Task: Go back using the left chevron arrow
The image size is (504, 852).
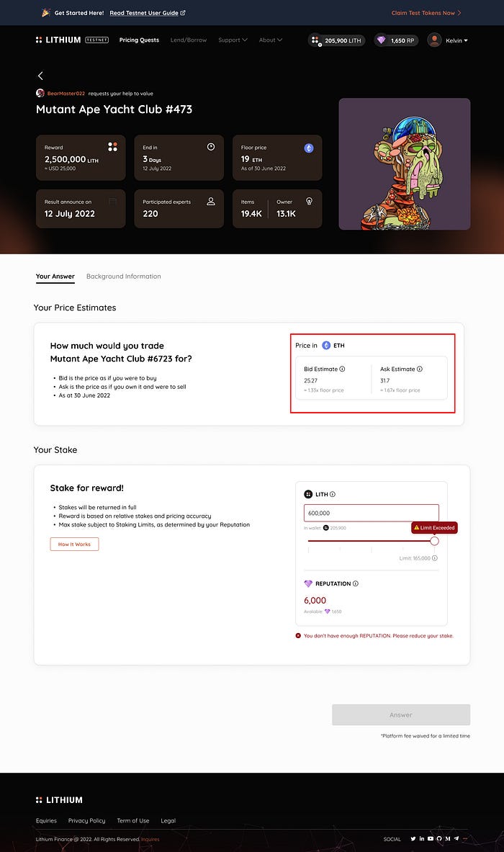Action: click(x=40, y=76)
